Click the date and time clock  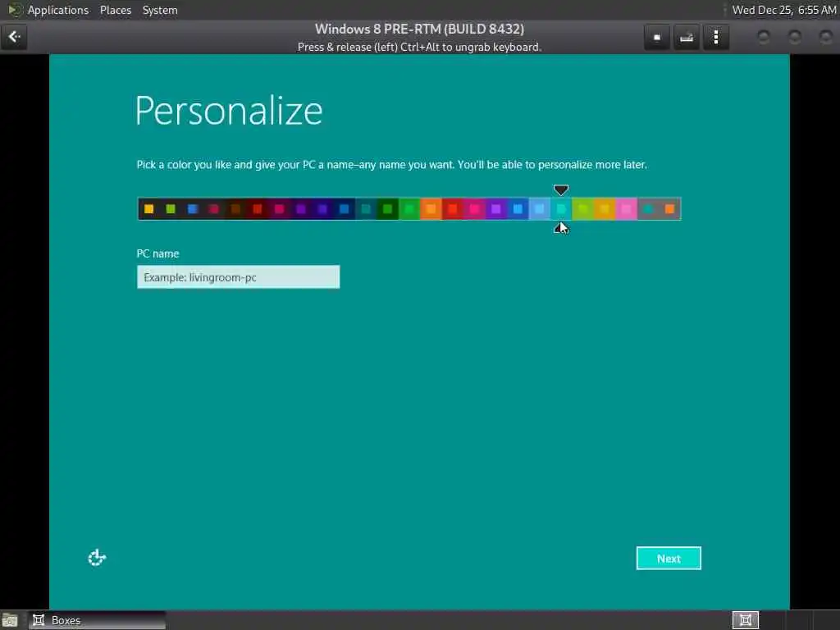tap(783, 10)
